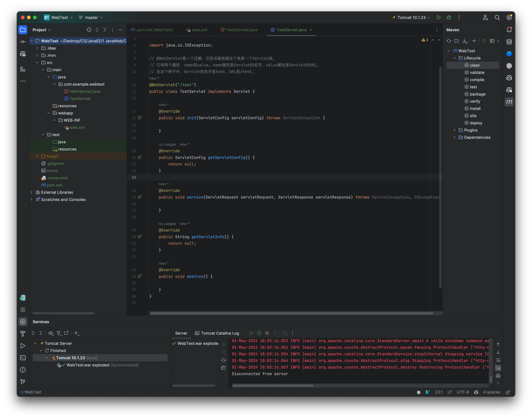Image resolution: width=532 pixels, height=419 pixels.
Task: Open the Structure tool window icon
Action: click(23, 69)
